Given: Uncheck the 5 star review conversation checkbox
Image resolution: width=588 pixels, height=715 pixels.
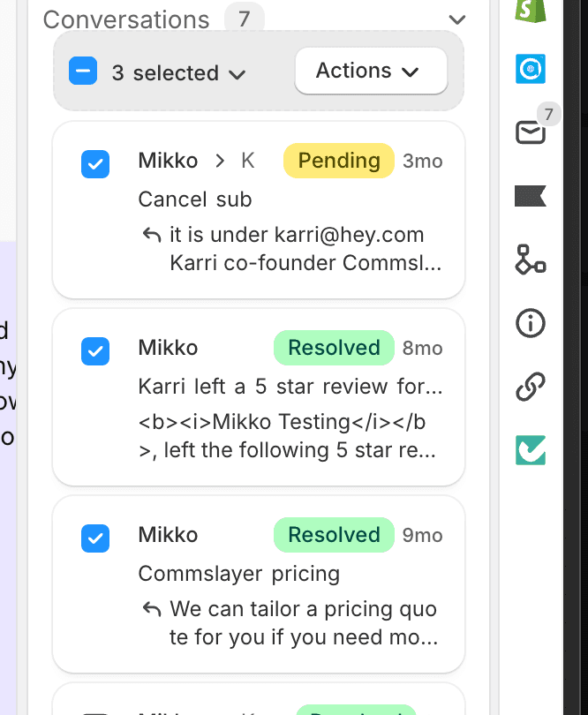Looking at the screenshot, I should click(95, 350).
